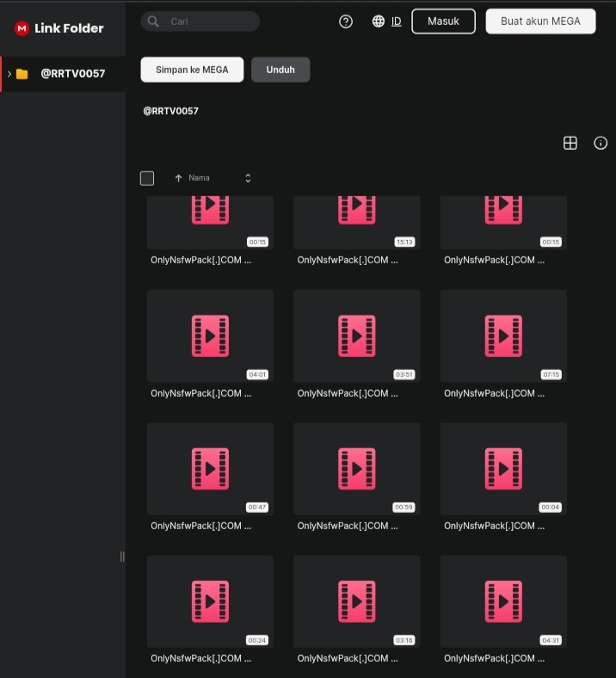Select @RRTV0057 in the sidebar tree
The width and height of the screenshot is (616, 678).
click(x=63, y=74)
